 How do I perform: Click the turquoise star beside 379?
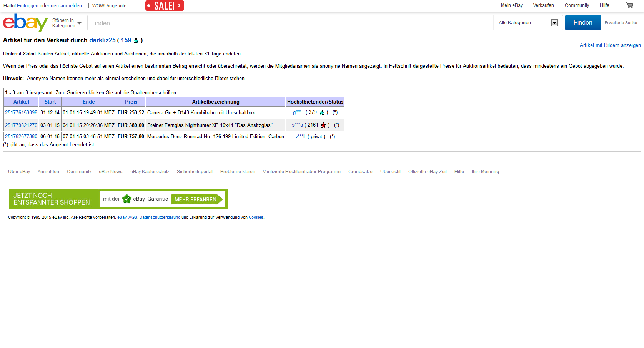(322, 113)
